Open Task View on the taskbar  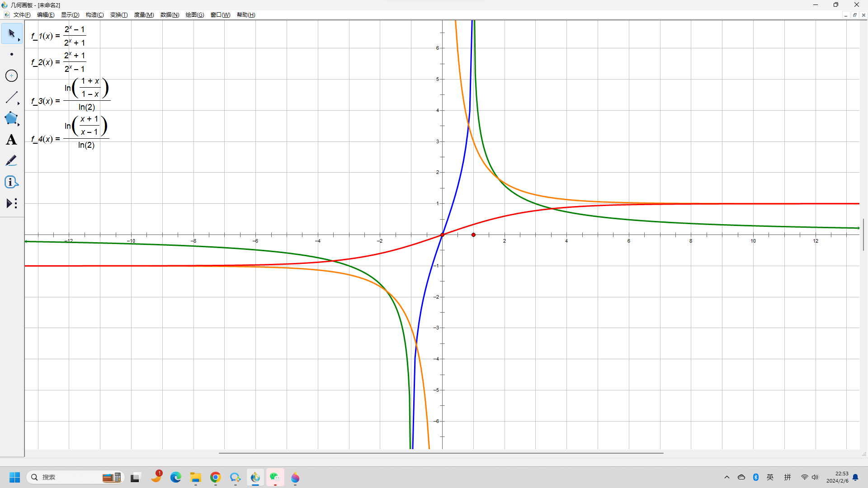pyautogui.click(x=135, y=477)
